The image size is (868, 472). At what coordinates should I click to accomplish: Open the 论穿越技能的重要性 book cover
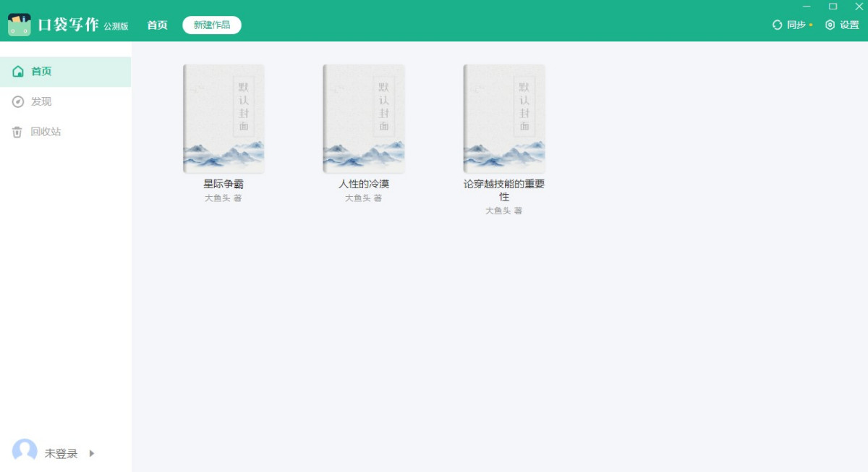click(504, 119)
